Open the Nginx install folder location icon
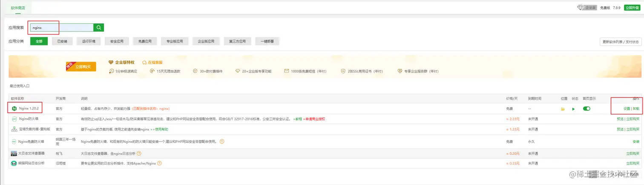 [x=563, y=109]
